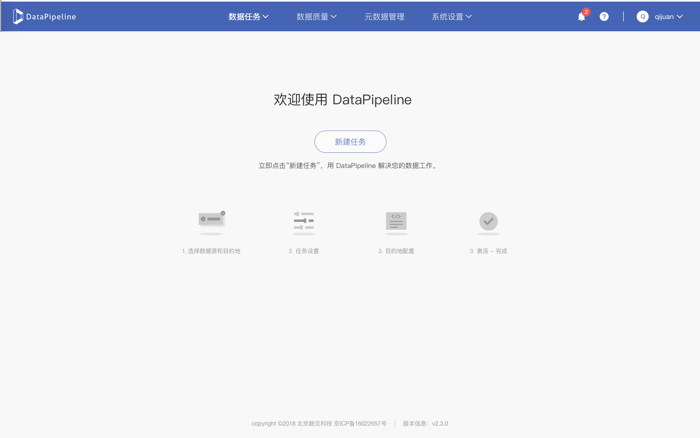Click the data source and destination step icon

[212, 221]
